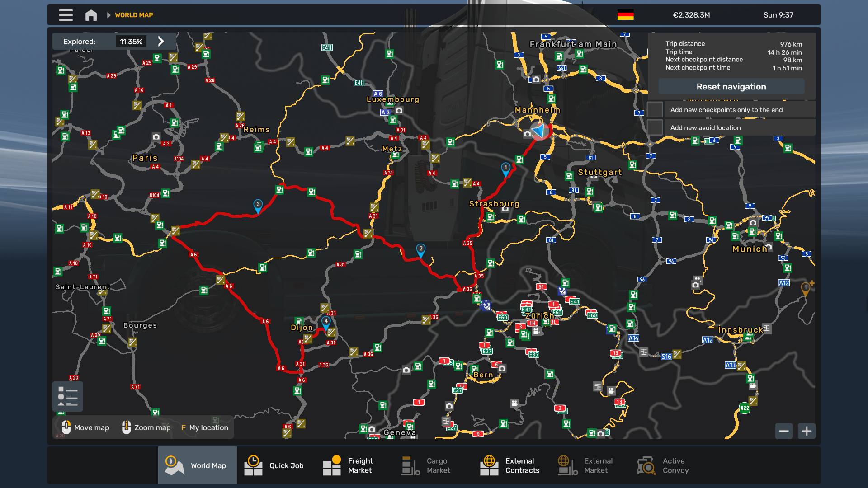Open the map legend panel icon
Screen dimensions: 868x488
coord(68,396)
